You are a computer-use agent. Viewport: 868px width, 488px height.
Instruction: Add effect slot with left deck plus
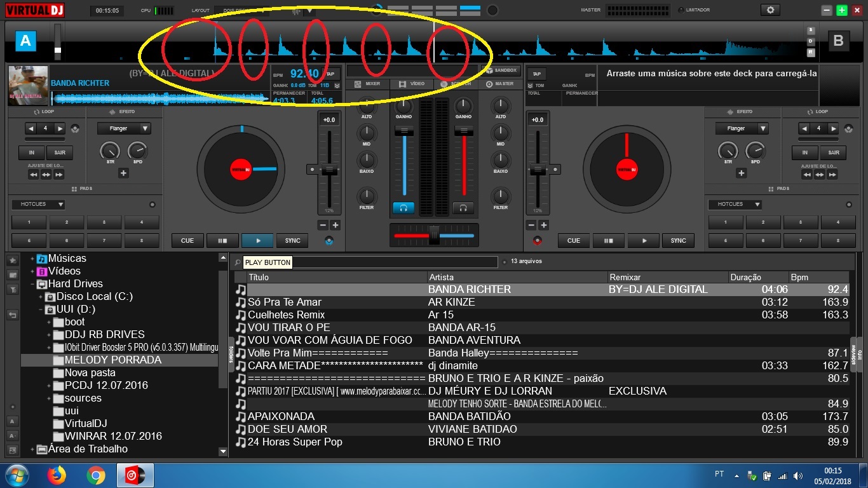pyautogui.click(x=123, y=173)
